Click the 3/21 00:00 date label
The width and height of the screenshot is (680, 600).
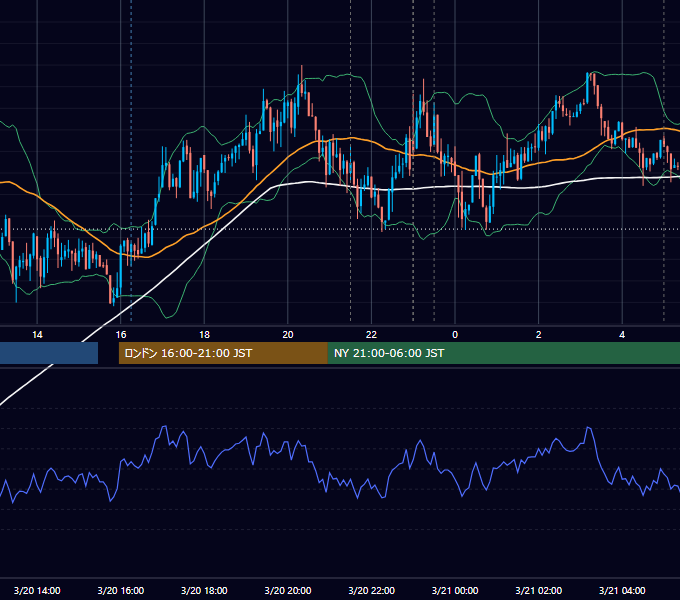coord(455,590)
